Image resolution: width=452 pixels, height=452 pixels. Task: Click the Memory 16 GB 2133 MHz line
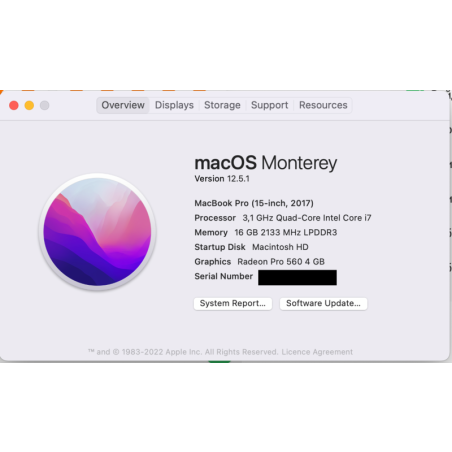pos(266,232)
